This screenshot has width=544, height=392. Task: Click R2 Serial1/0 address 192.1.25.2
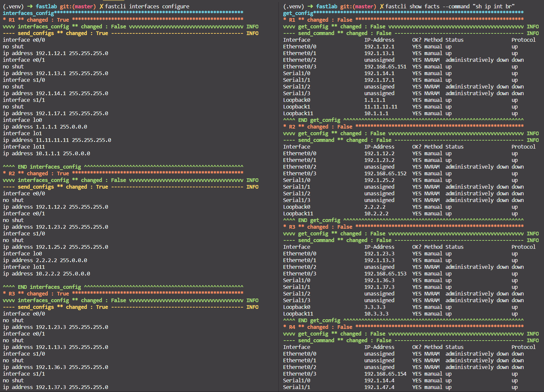click(379, 180)
